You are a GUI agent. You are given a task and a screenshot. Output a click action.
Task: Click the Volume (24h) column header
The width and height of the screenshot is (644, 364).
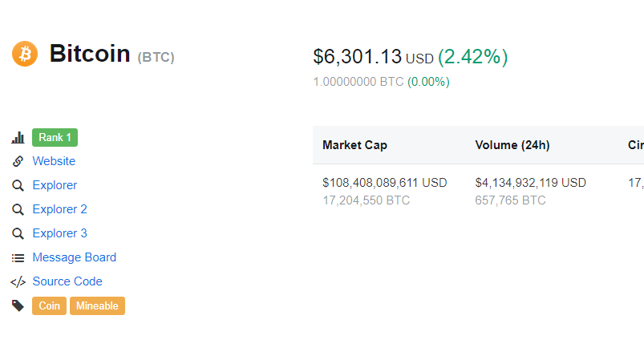click(512, 145)
